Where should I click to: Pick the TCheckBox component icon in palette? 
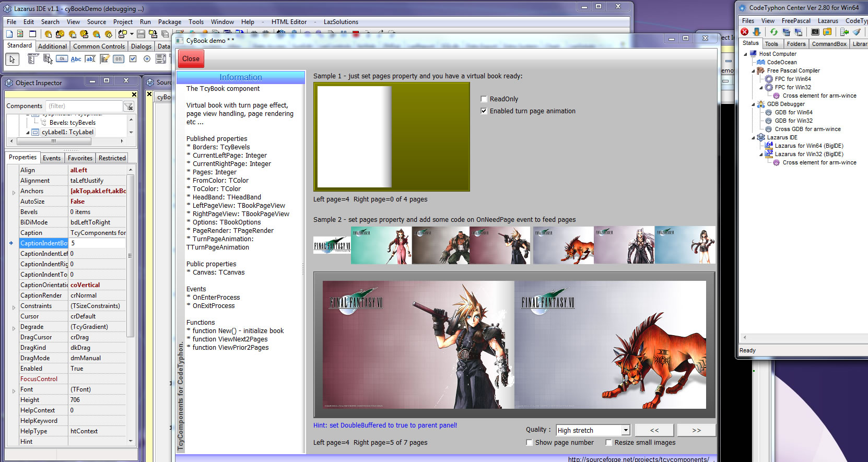(x=133, y=59)
